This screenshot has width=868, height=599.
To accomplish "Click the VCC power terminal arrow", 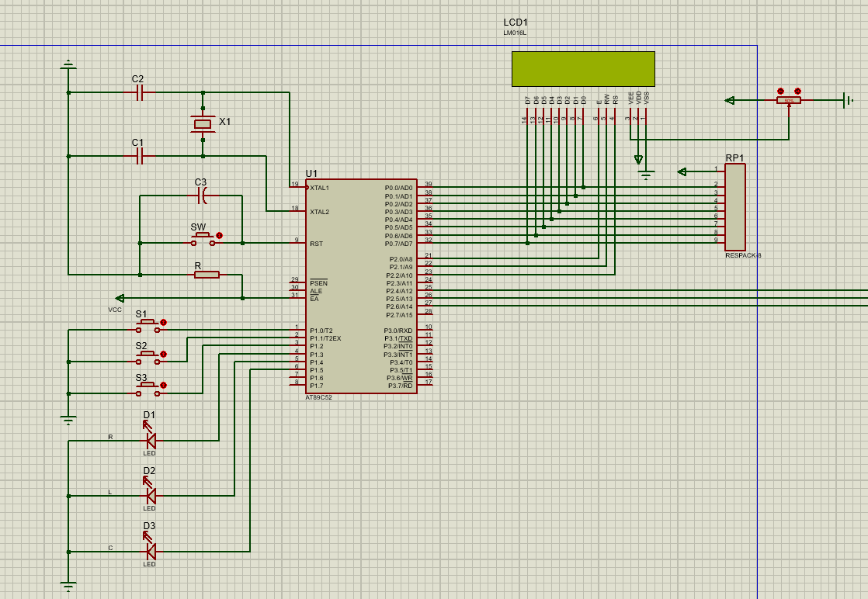I will click(x=119, y=298).
